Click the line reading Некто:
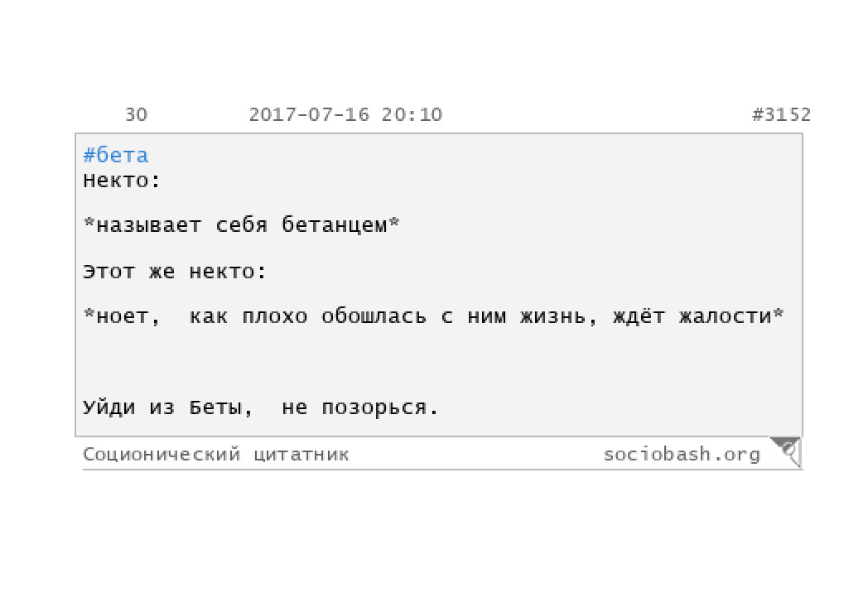868x593 pixels. pos(122,181)
